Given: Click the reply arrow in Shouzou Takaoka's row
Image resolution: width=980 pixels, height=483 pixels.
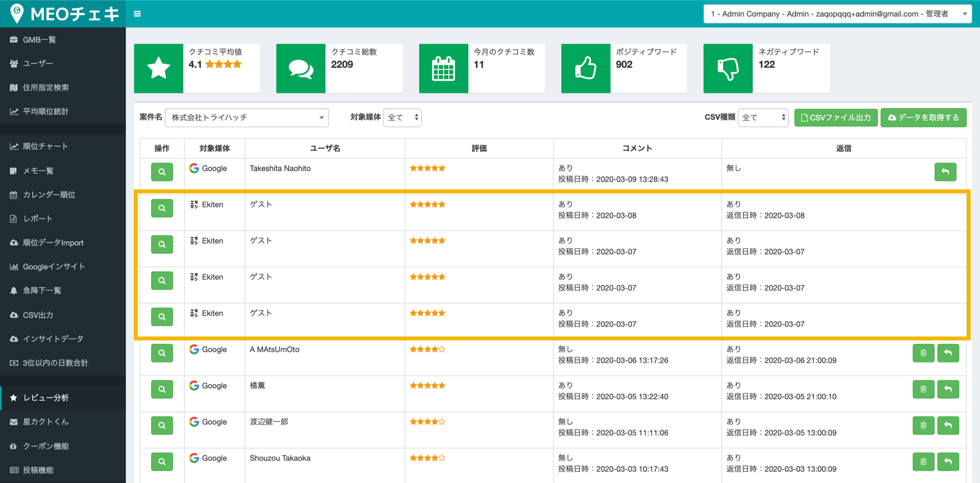Looking at the screenshot, I should [948, 462].
